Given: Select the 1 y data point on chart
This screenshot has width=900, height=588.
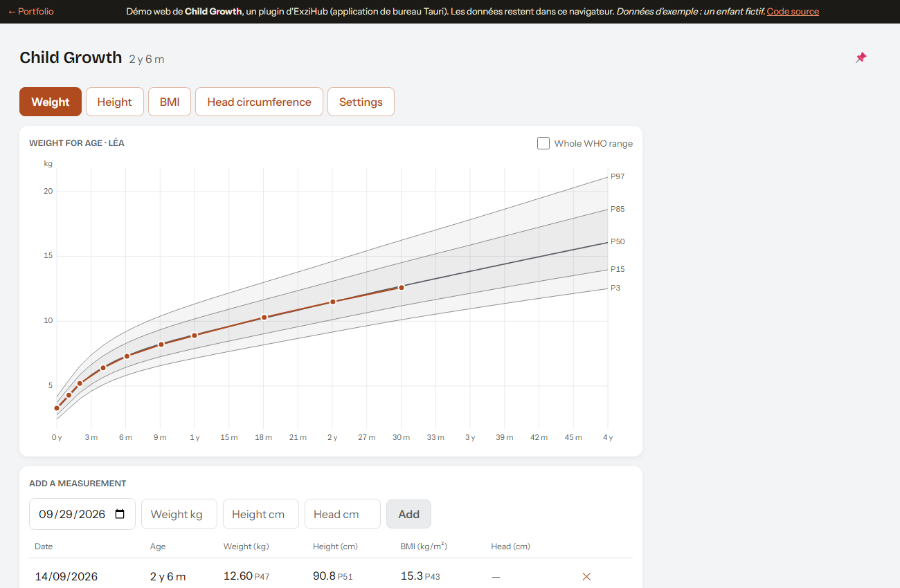Looking at the screenshot, I should [195, 336].
